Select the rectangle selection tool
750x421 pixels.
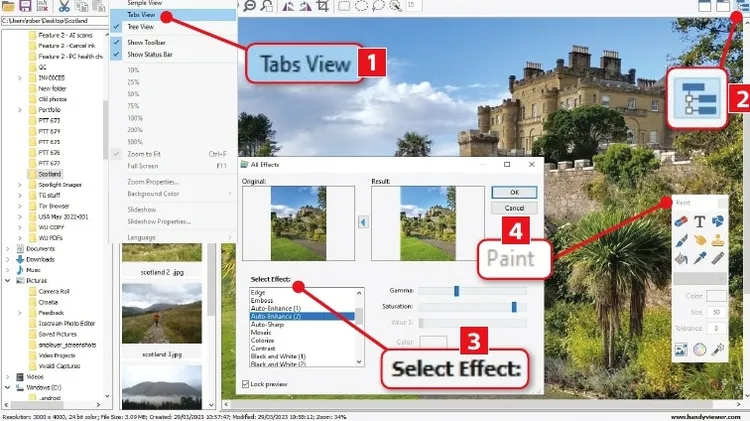[344, 6]
